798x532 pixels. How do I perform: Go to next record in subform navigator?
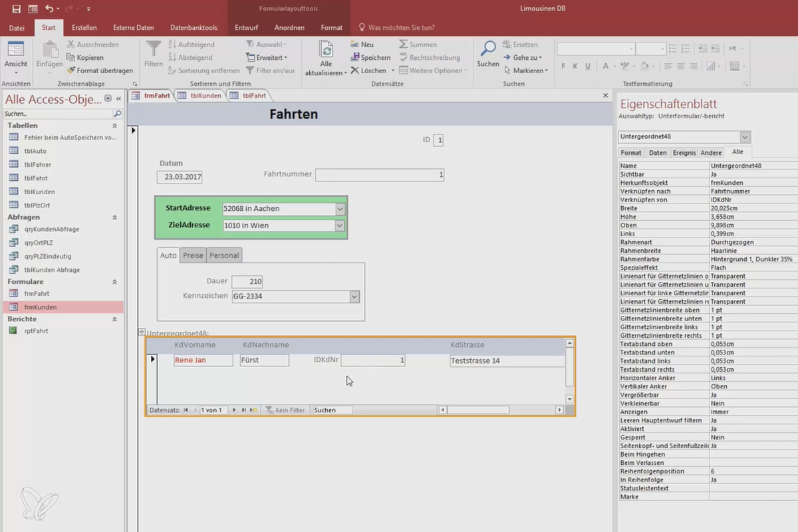(x=234, y=410)
